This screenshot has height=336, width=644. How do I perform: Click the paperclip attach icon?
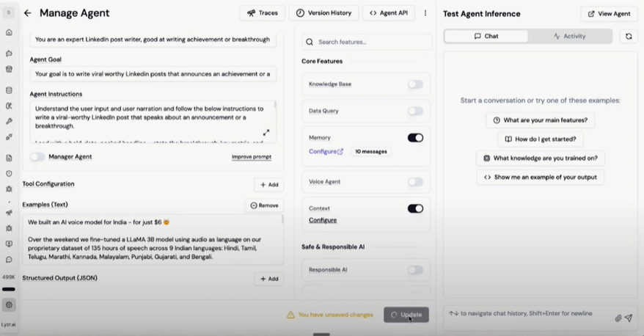[618, 318]
